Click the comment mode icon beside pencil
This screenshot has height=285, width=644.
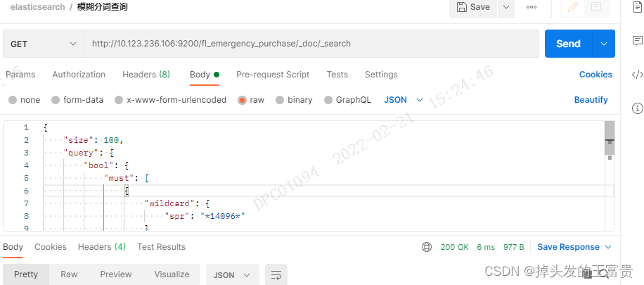click(x=596, y=7)
